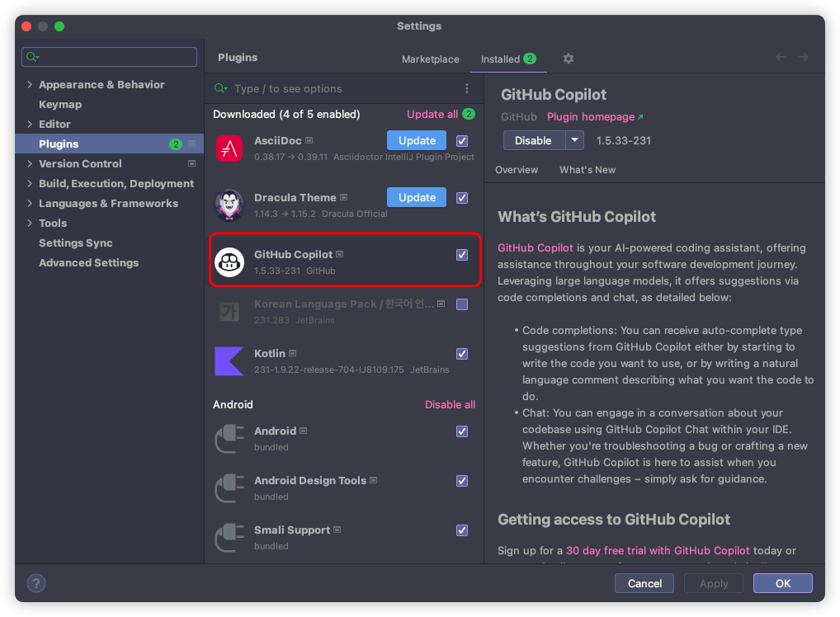840x617 pixels.
Task: Expand the Editor settings node
Action: pyautogui.click(x=30, y=125)
